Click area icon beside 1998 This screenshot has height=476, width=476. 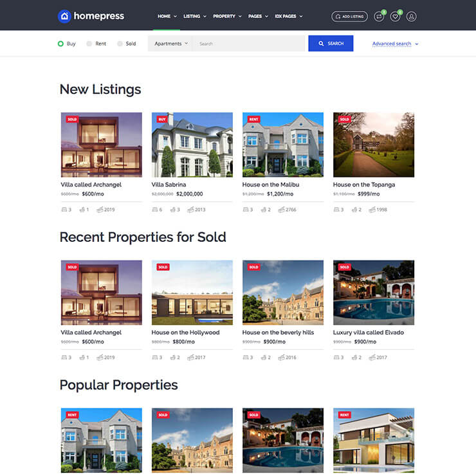point(372,210)
